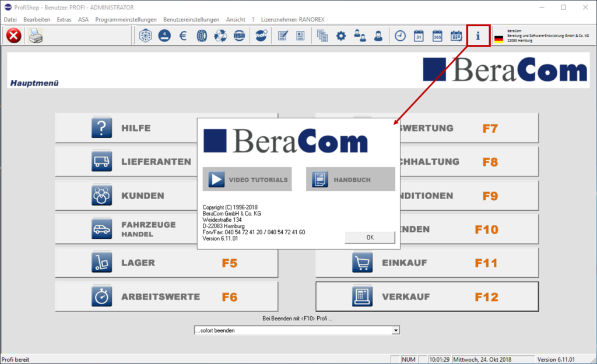Viewport: 597px width, 364px height.
Task: Open the VERKAUF F12 module
Action: (427, 296)
